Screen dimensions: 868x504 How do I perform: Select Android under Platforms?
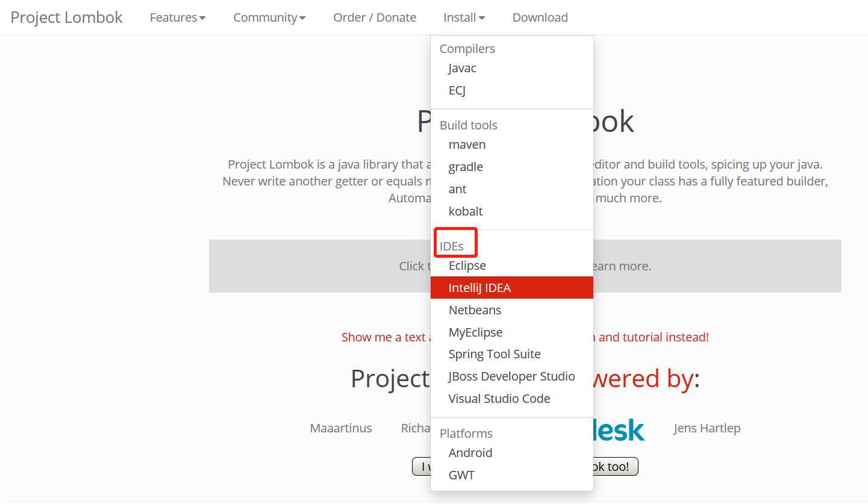point(470,453)
